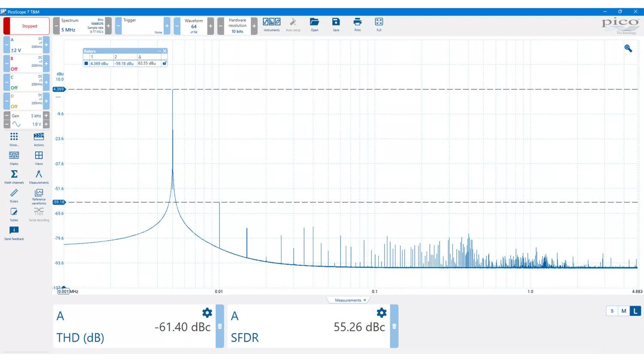Open SFDR measurement settings gear
Screen dimensions: 644x362
click(381, 313)
